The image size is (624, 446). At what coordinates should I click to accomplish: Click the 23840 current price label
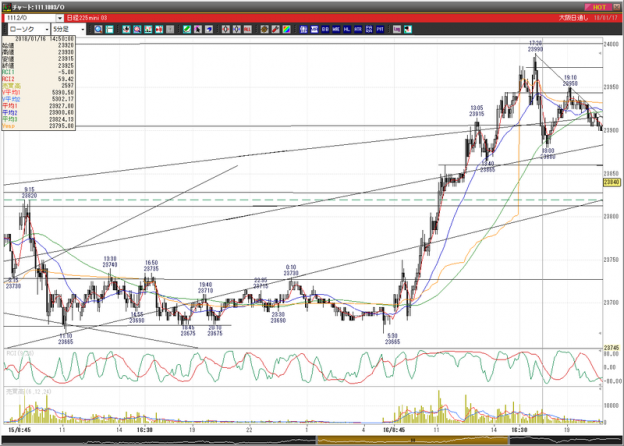point(612,182)
